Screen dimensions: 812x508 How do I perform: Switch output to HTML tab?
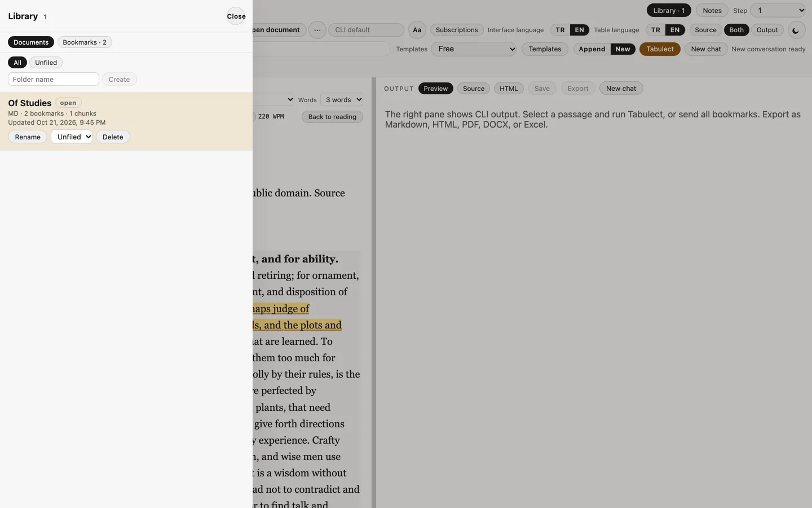point(509,89)
